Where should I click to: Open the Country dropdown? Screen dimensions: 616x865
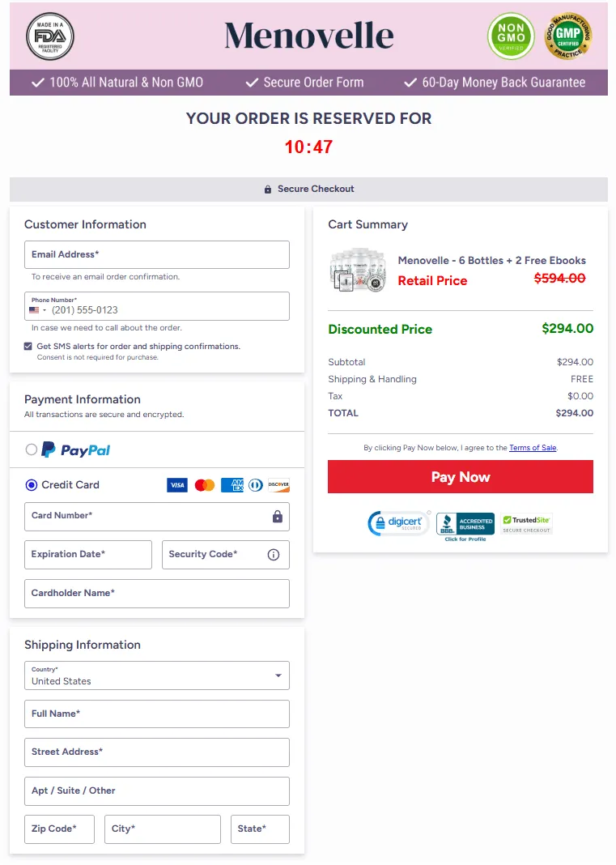[157, 675]
